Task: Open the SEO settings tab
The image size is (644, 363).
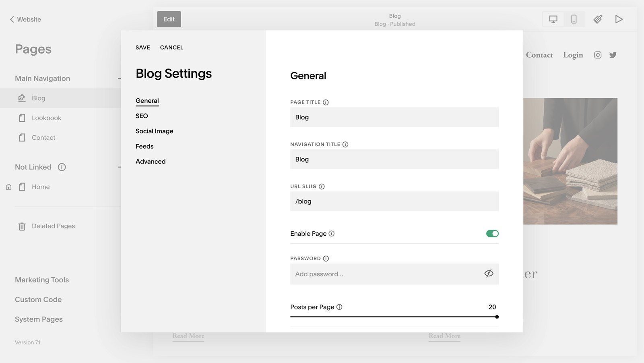Action: 142,116
